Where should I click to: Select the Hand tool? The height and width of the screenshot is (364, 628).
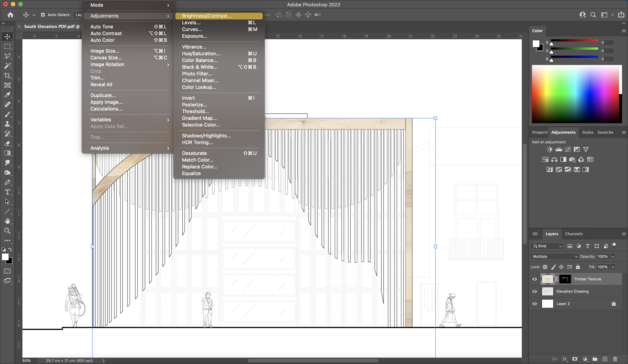pyautogui.click(x=7, y=221)
